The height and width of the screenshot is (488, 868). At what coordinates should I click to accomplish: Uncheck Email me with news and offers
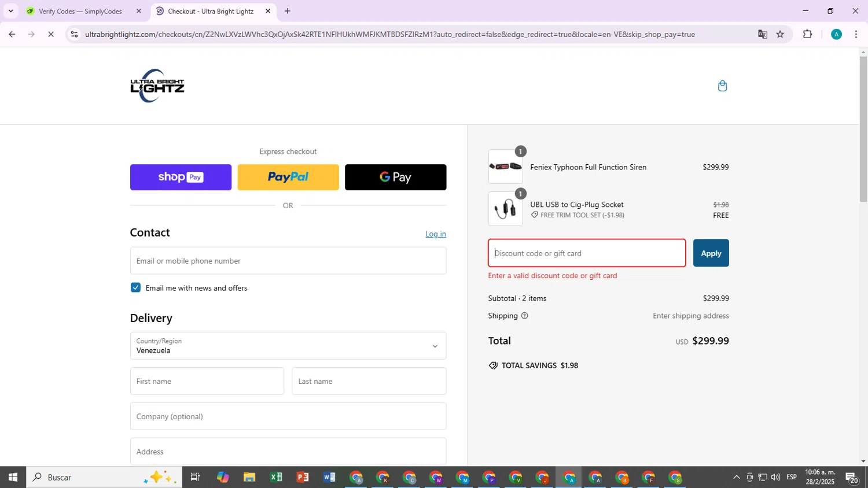click(x=135, y=287)
